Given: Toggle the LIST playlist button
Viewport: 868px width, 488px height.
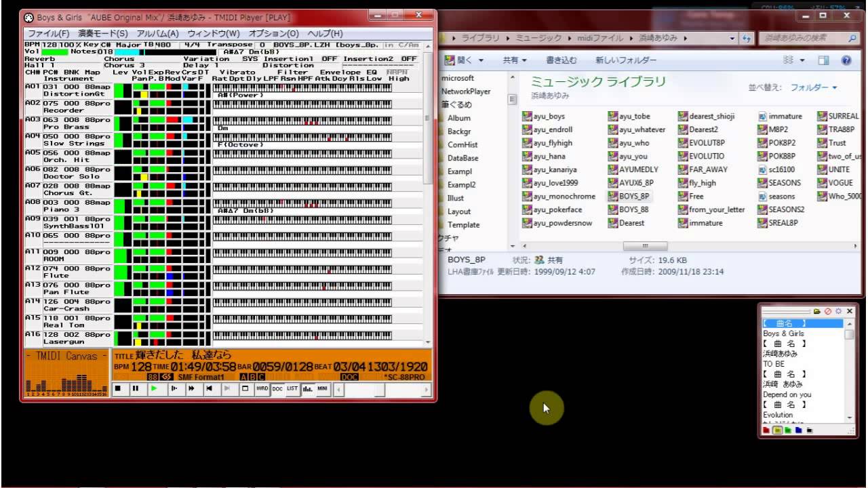Looking at the screenshot, I should pos(292,388).
